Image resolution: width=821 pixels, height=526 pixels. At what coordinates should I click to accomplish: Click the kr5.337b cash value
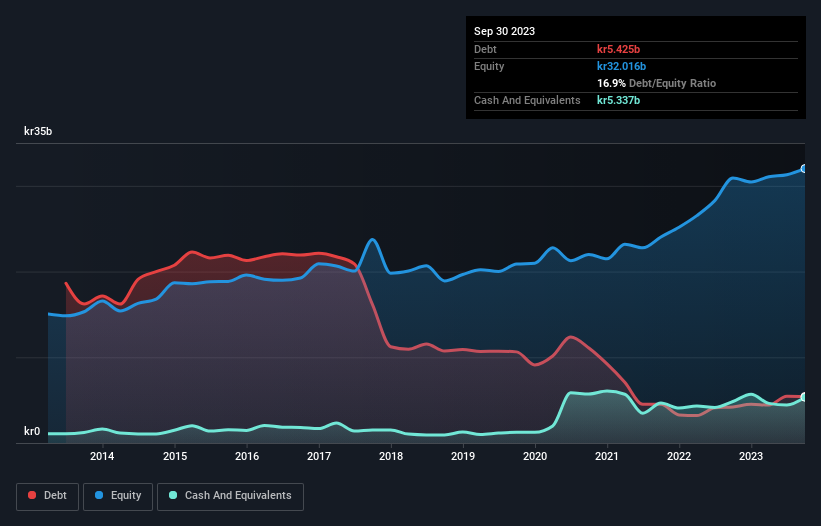point(618,100)
